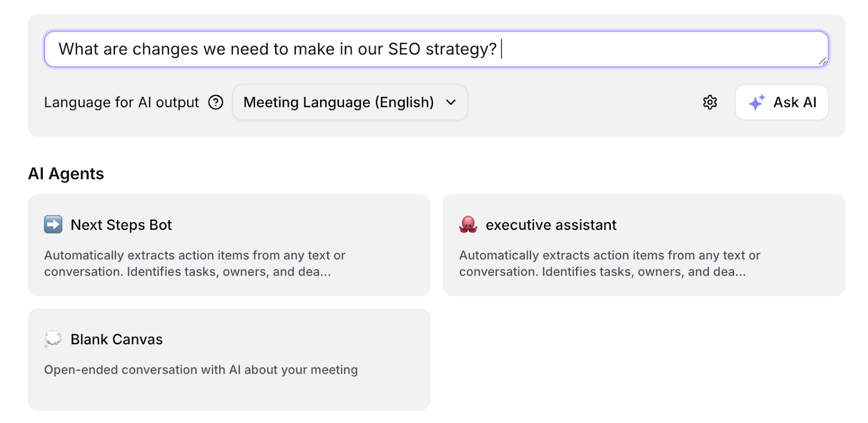Choose the Blank Canvas title

tap(117, 339)
